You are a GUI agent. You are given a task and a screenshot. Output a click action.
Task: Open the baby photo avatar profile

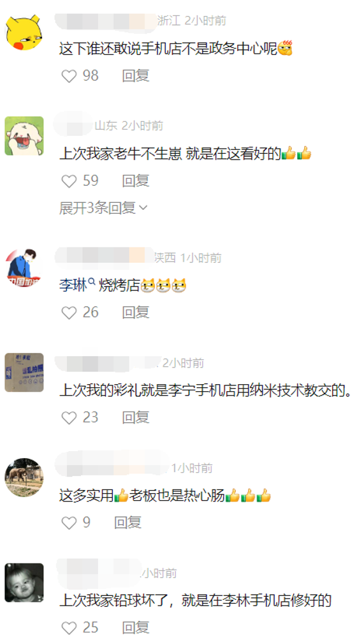[x=24, y=583]
